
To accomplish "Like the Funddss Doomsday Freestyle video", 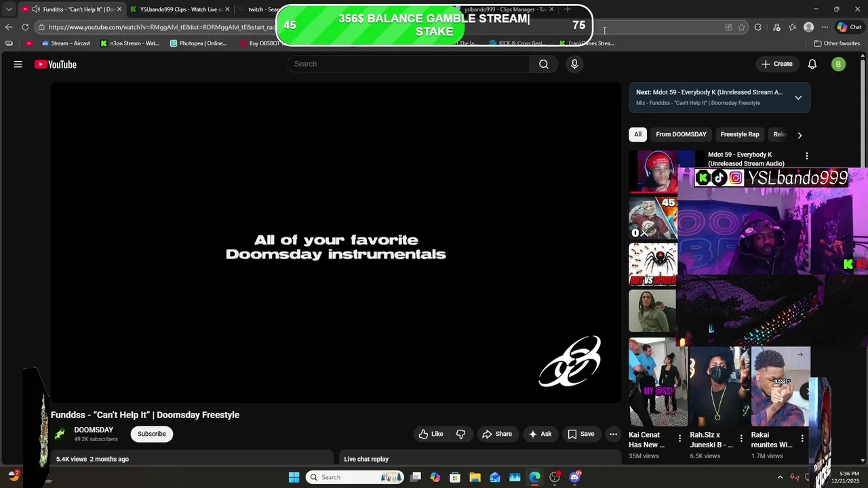I will pos(431,434).
